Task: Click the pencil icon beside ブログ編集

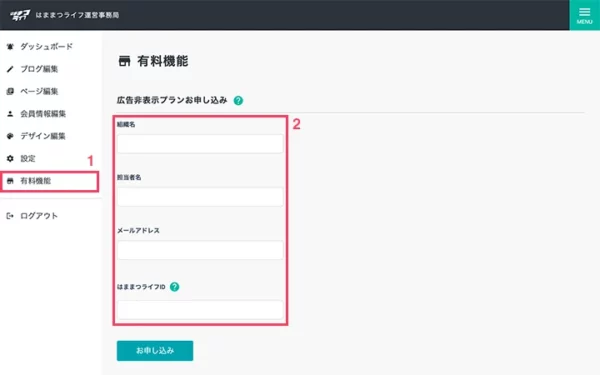Action: point(10,69)
